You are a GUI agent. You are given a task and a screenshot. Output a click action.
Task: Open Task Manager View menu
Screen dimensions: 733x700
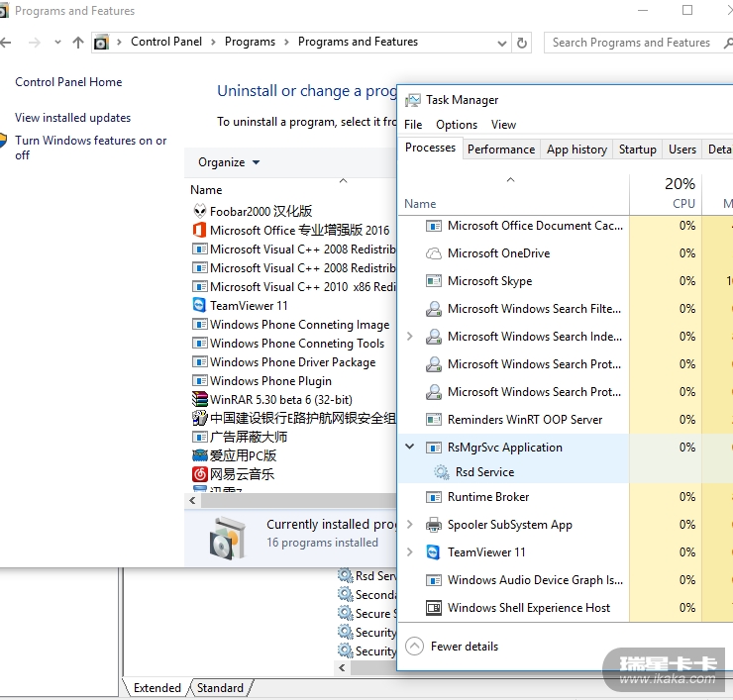point(503,125)
